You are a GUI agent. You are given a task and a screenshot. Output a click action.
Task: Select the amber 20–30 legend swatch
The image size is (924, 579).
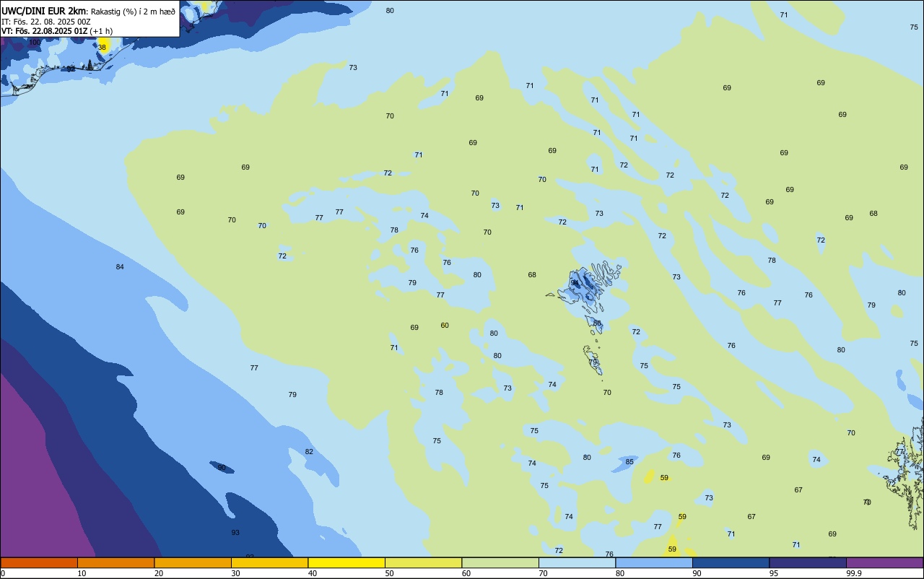tap(193, 562)
